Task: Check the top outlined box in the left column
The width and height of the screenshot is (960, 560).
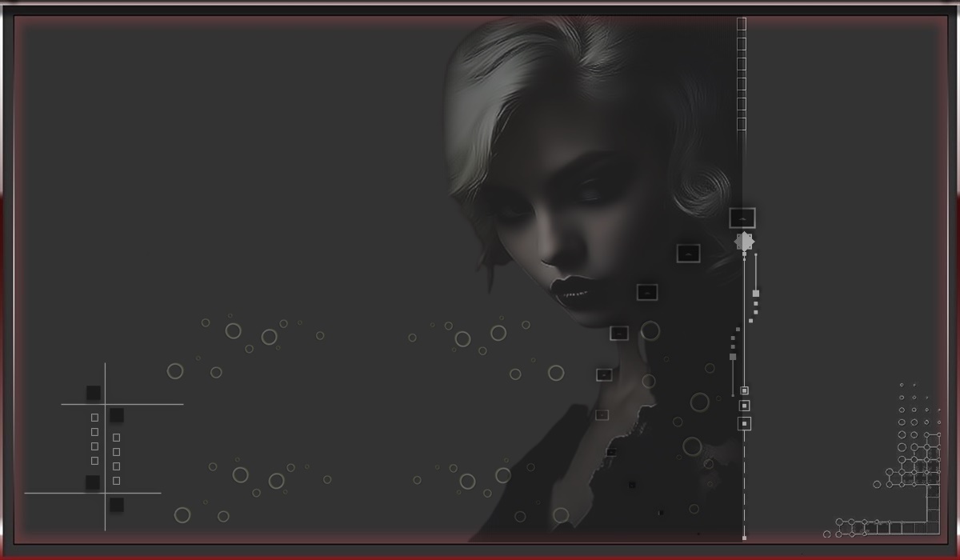Action: [94, 418]
